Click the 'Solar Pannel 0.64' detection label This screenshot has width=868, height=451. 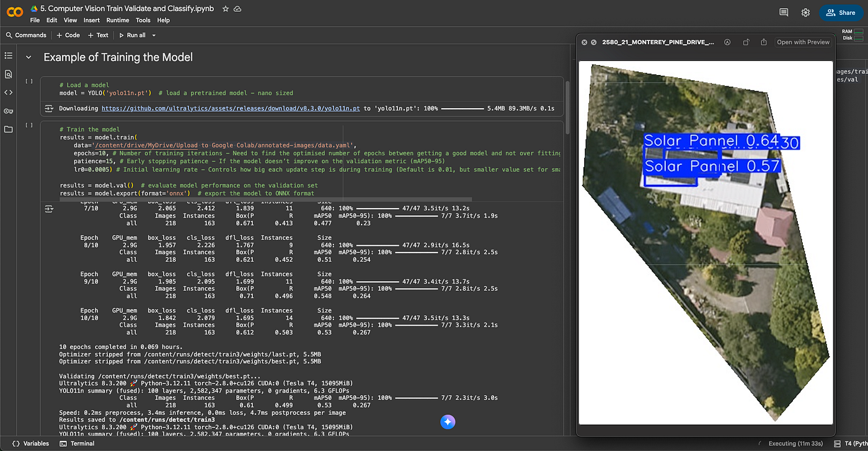[x=711, y=141]
